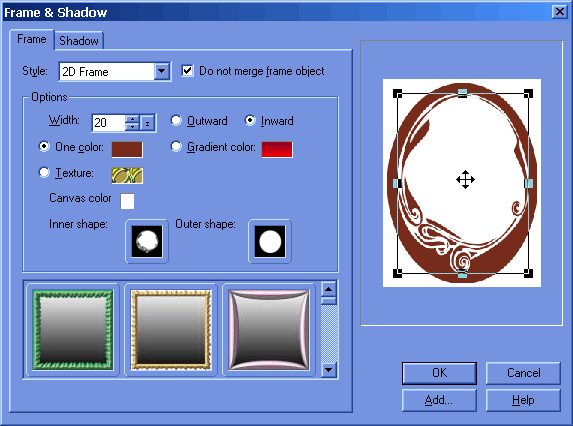Click the top-left preview resize handle
This screenshot has width=573, height=426.
coord(397,94)
